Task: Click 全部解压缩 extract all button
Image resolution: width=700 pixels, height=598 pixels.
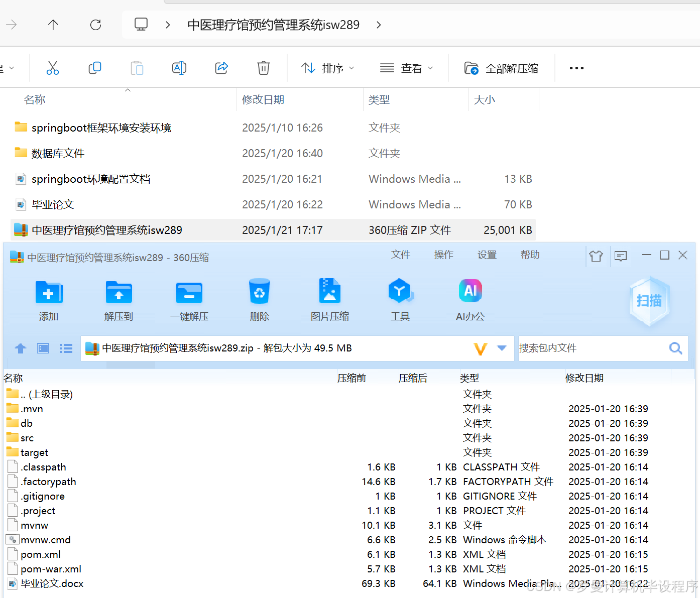Action: tap(502, 68)
